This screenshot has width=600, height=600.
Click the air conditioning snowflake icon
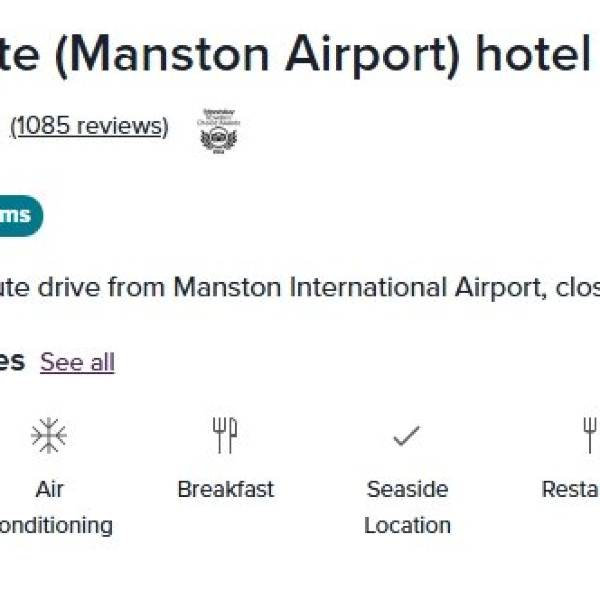(48, 436)
